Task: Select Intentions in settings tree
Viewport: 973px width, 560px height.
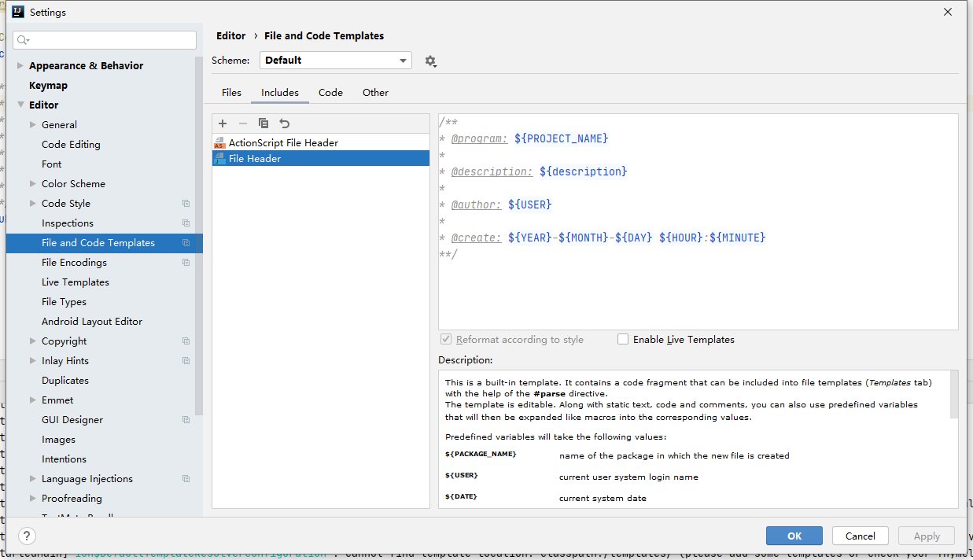Action: click(64, 459)
